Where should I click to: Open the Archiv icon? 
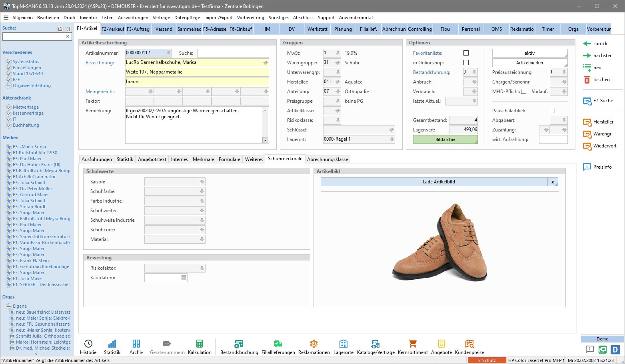(136, 344)
